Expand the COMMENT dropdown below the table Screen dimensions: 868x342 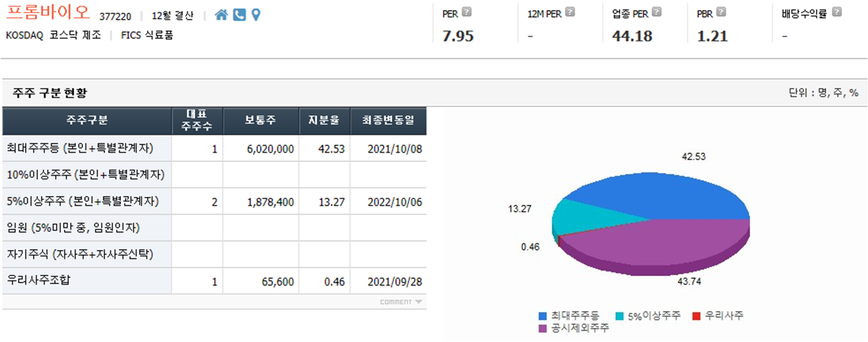(x=401, y=302)
